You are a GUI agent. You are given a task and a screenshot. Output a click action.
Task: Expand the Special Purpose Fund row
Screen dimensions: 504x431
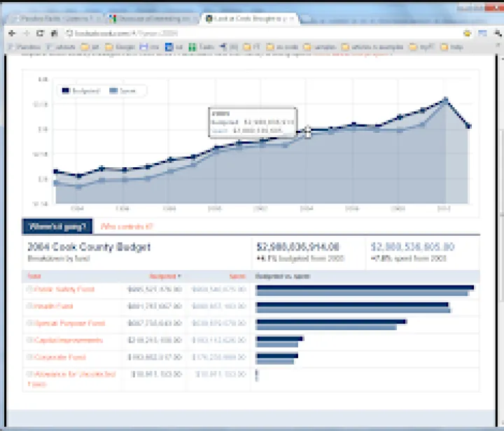29,323
